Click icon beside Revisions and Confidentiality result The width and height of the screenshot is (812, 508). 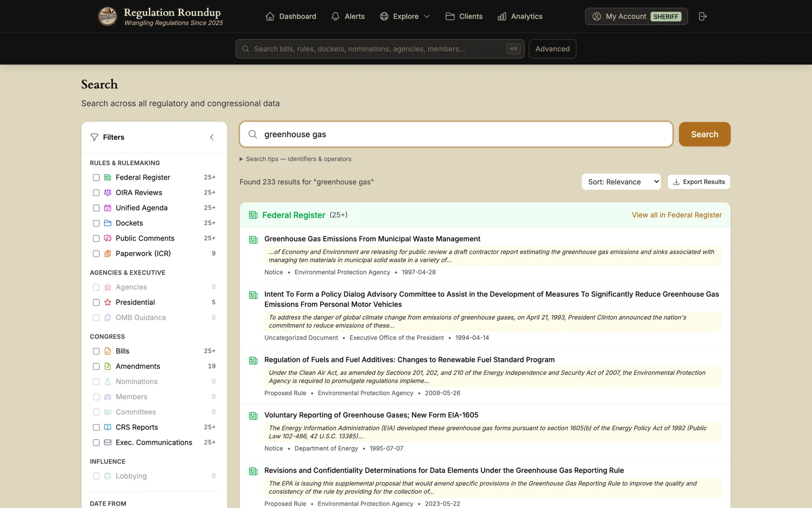253,471
